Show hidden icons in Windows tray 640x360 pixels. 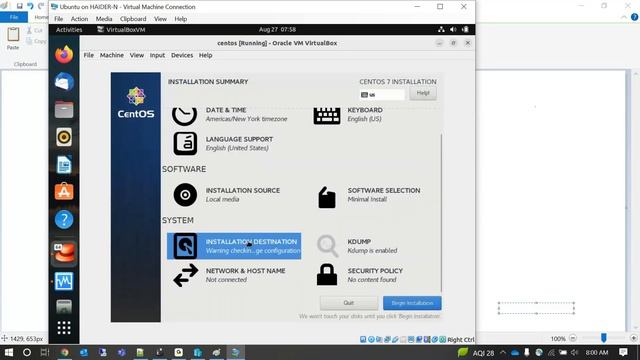pyautogui.click(x=502, y=352)
